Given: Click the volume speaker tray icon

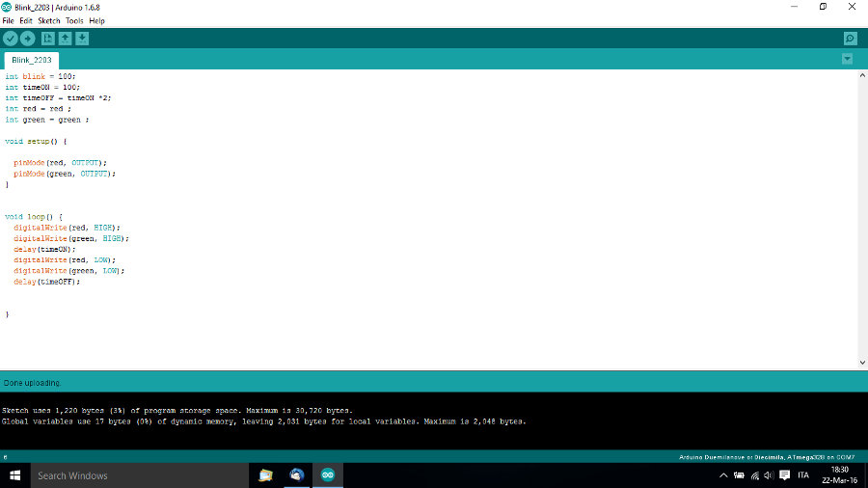Looking at the screenshot, I should pos(769,475).
